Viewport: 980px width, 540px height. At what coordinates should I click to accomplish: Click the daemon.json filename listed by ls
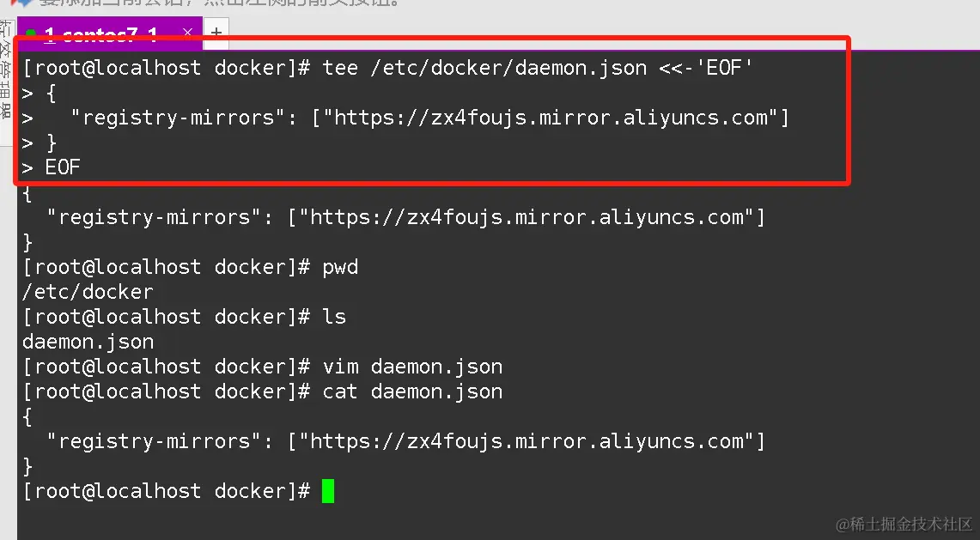tap(88, 342)
